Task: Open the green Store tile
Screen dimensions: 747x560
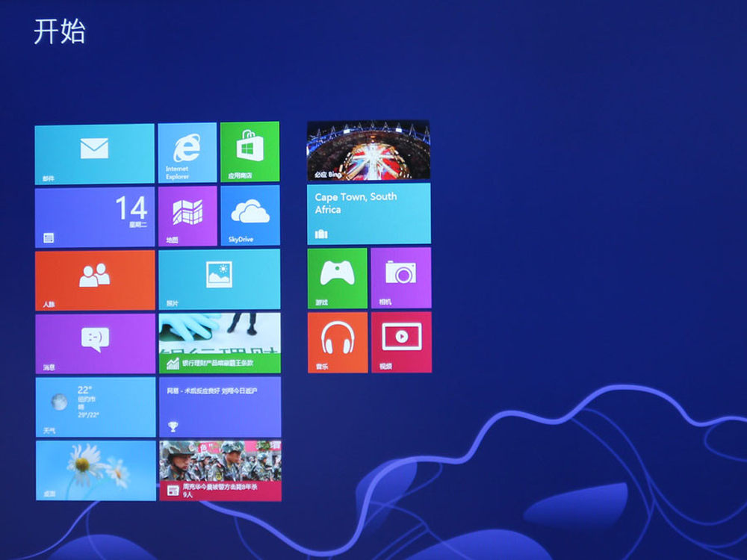Action: tap(249, 152)
